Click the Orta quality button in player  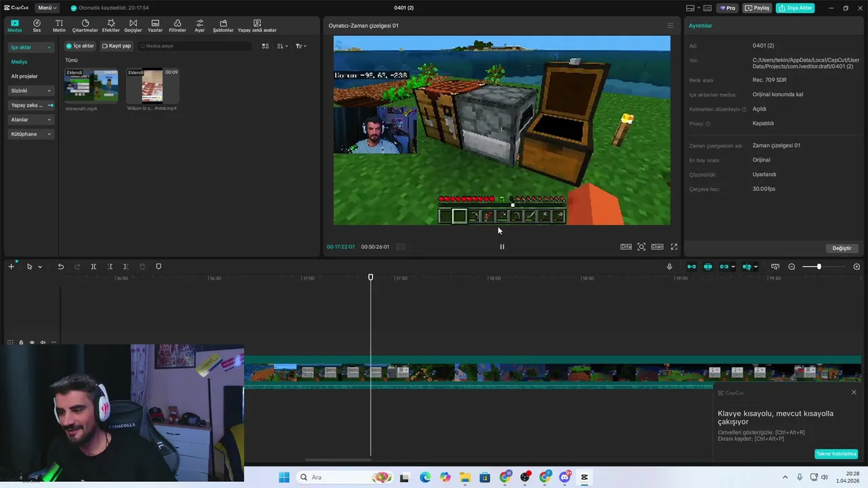point(626,247)
